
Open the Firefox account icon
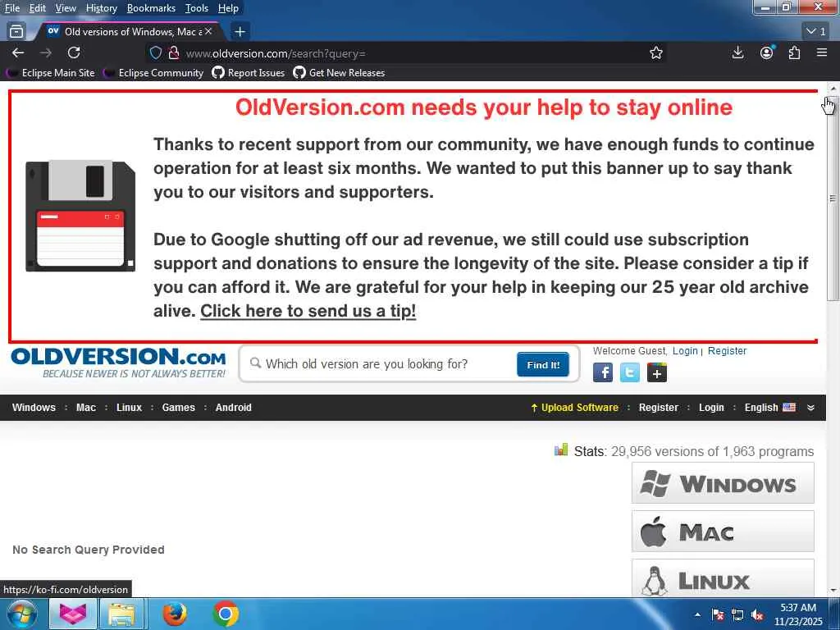tap(767, 52)
